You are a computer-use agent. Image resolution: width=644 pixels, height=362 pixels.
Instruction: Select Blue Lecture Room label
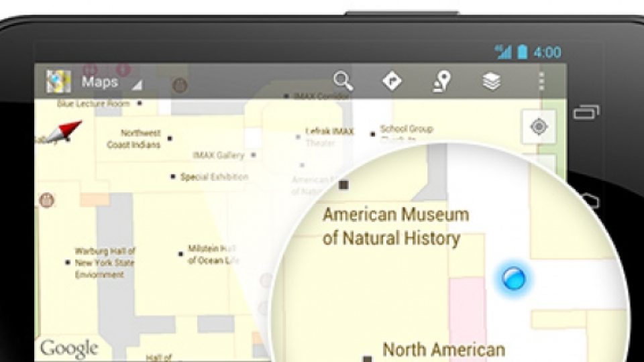[x=94, y=103]
